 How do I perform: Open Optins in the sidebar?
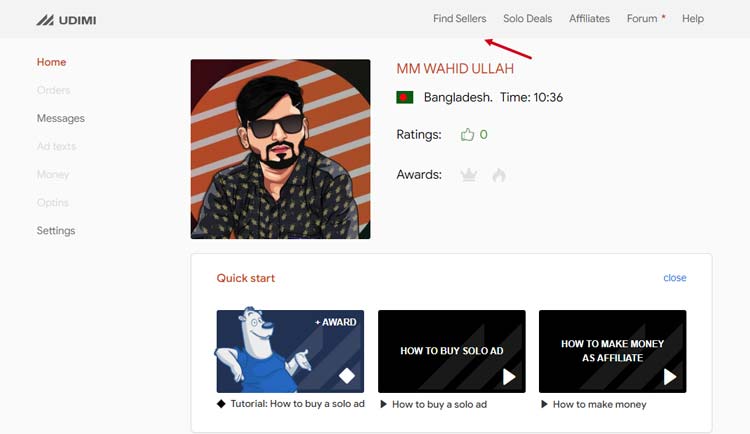[x=53, y=202]
